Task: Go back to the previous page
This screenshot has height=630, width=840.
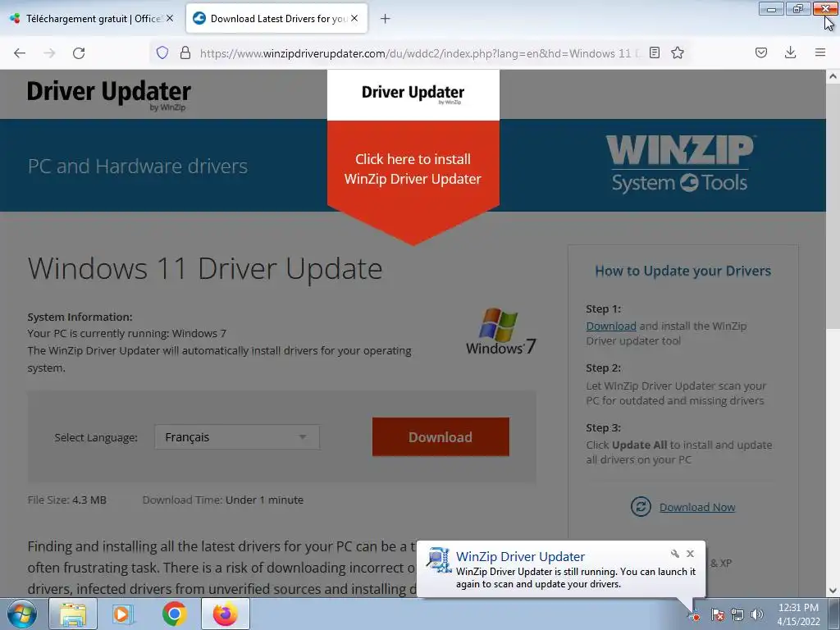Action: 20,52
